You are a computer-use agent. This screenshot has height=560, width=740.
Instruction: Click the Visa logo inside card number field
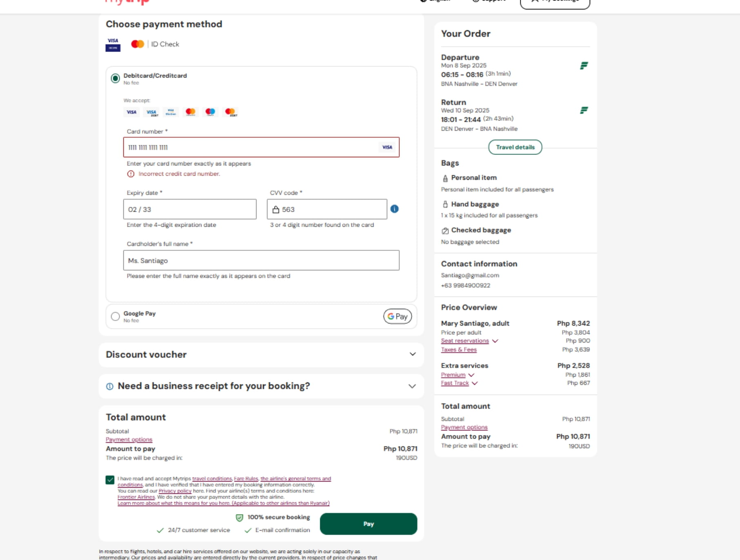point(387,147)
